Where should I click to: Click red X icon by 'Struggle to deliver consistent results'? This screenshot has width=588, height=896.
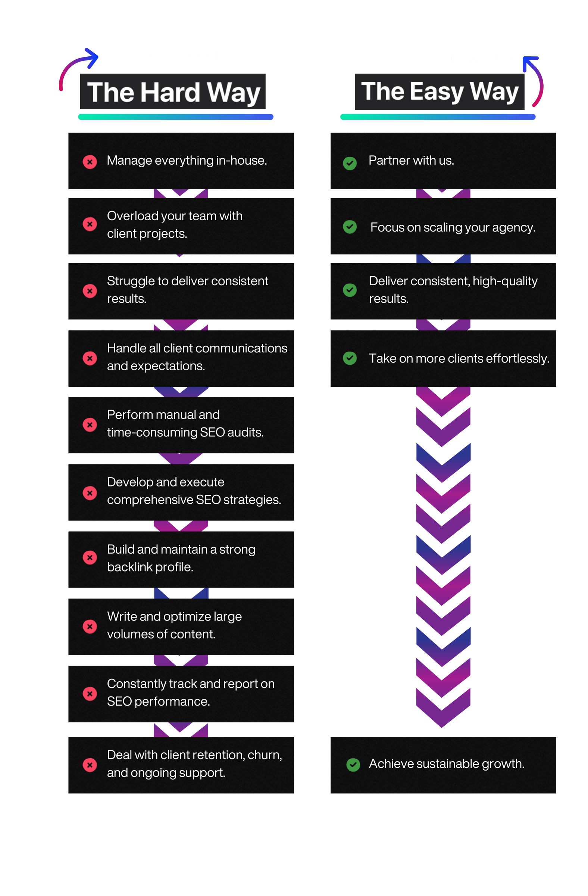coord(90,290)
